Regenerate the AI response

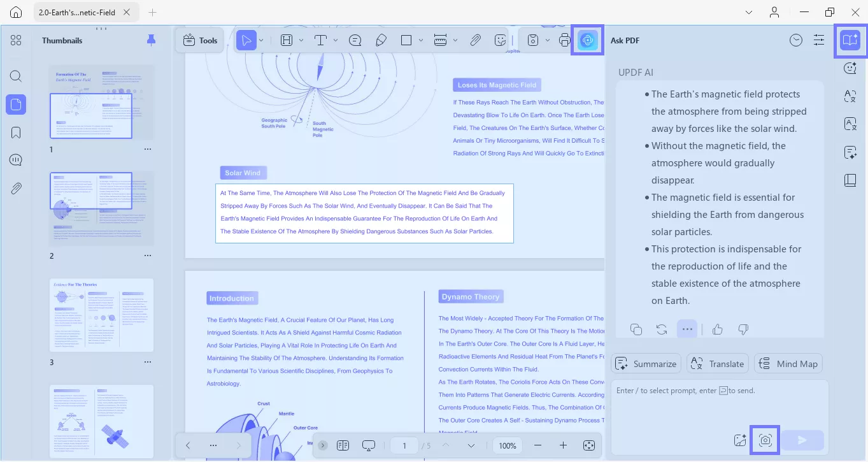tap(662, 329)
